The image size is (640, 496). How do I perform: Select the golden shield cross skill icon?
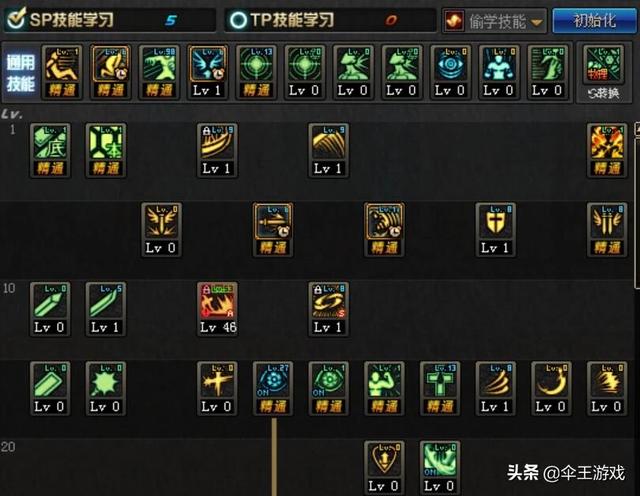click(496, 229)
